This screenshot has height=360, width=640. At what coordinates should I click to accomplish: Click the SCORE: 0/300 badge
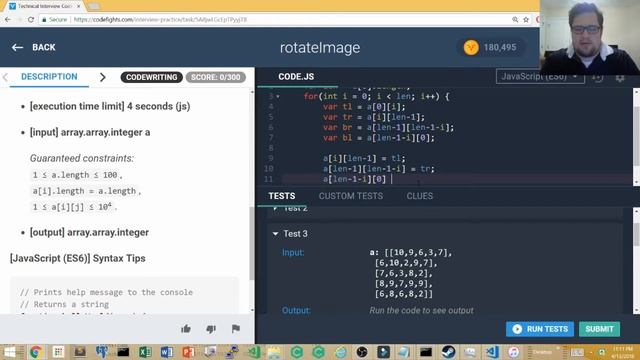(216, 77)
